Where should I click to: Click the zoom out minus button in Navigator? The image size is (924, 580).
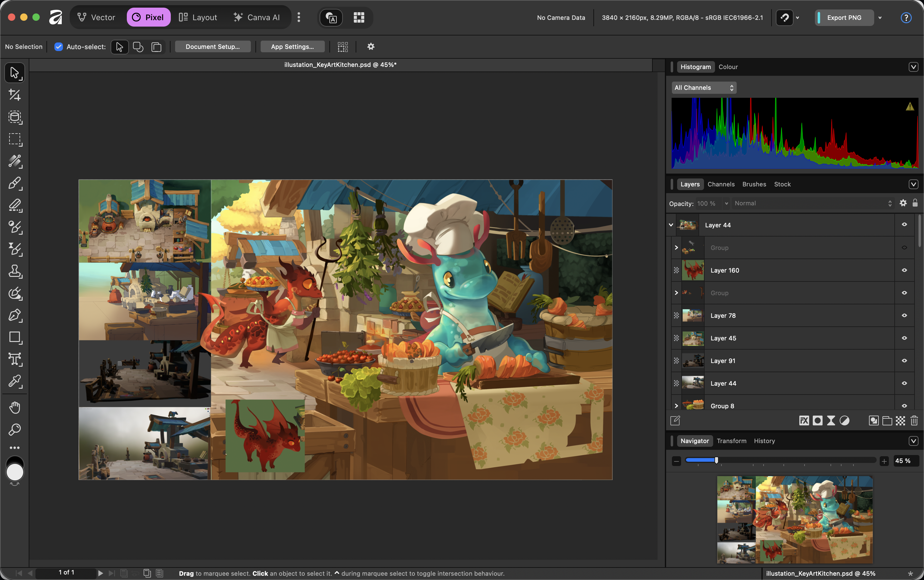(x=676, y=461)
